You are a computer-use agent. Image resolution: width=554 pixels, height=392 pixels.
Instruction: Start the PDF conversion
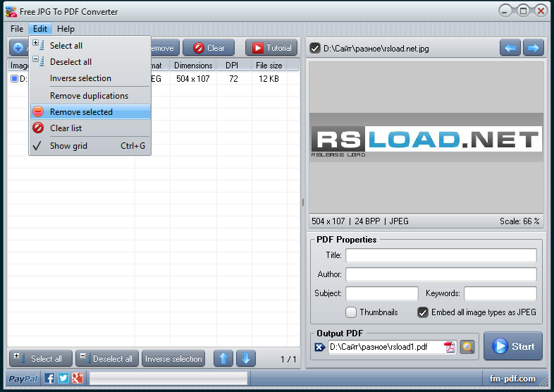[x=513, y=346]
